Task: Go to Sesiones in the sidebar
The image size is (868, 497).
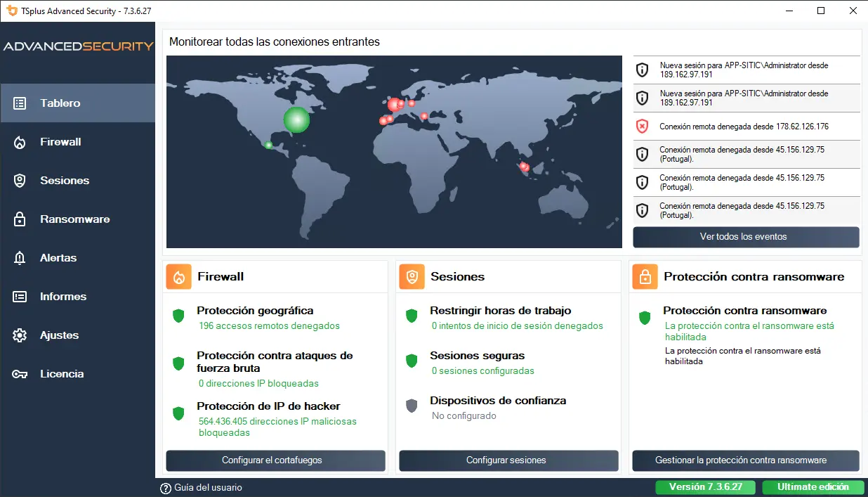Action: [x=77, y=181]
